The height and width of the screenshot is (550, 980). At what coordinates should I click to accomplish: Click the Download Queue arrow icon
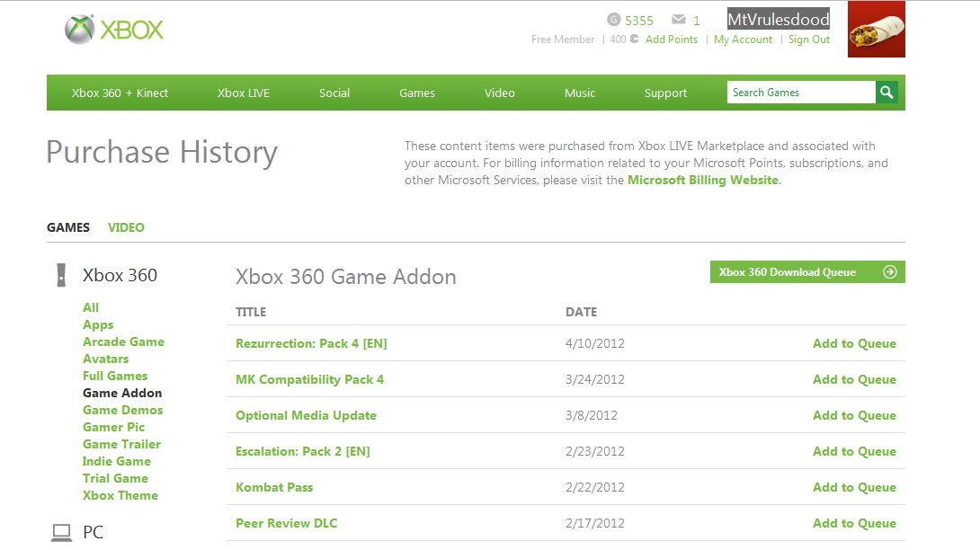pyautogui.click(x=890, y=272)
